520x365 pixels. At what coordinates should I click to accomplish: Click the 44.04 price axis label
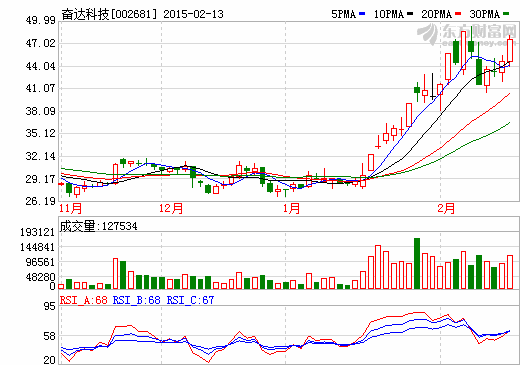(x=41, y=66)
